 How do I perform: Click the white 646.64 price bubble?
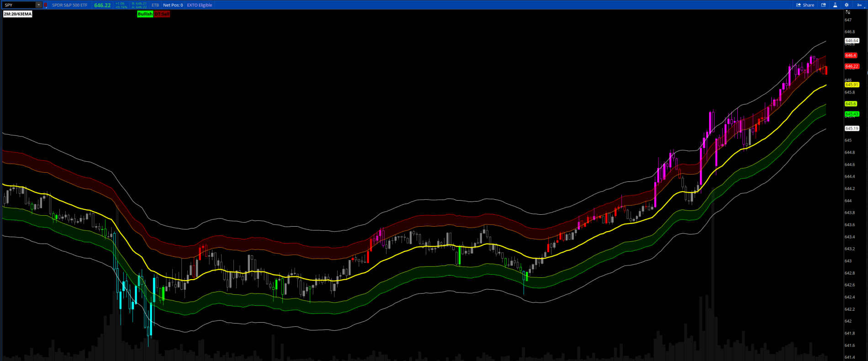click(x=852, y=41)
